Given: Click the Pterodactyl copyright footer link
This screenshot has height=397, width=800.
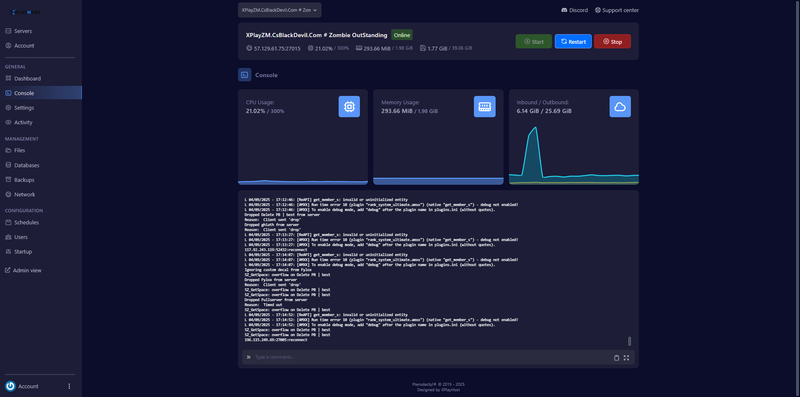Looking at the screenshot, I should 438,384.
